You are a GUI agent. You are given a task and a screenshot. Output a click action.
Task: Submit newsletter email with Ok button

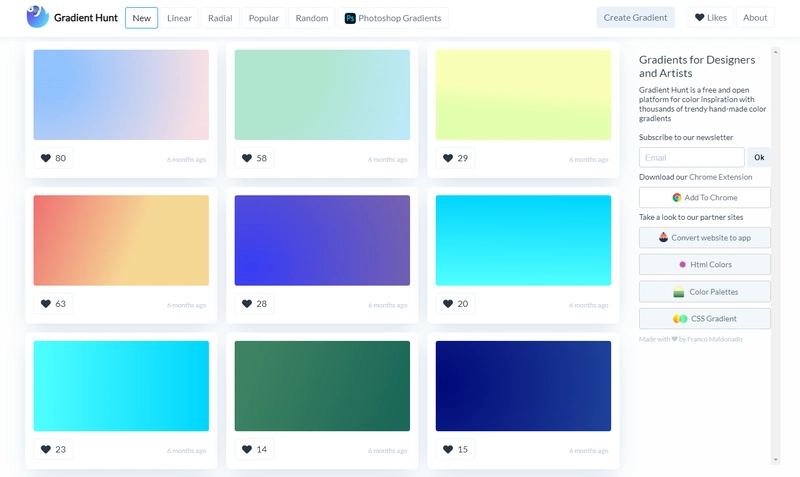pyautogui.click(x=759, y=157)
